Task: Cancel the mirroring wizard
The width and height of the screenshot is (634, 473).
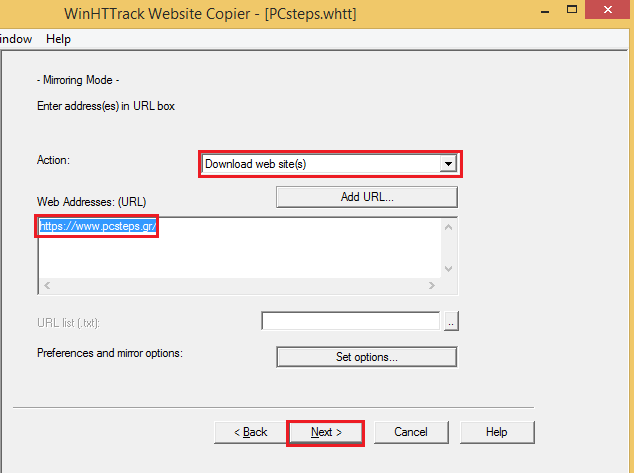Action: (411, 432)
